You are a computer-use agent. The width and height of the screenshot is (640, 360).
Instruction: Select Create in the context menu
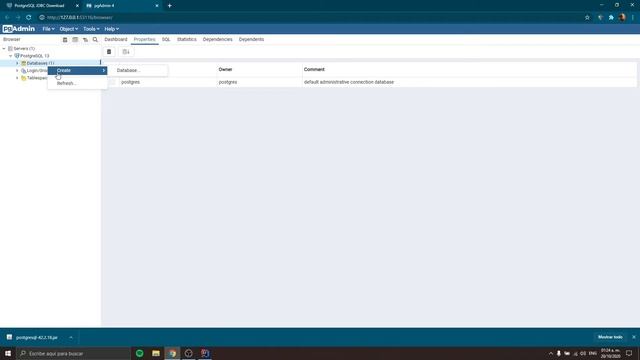pos(78,70)
